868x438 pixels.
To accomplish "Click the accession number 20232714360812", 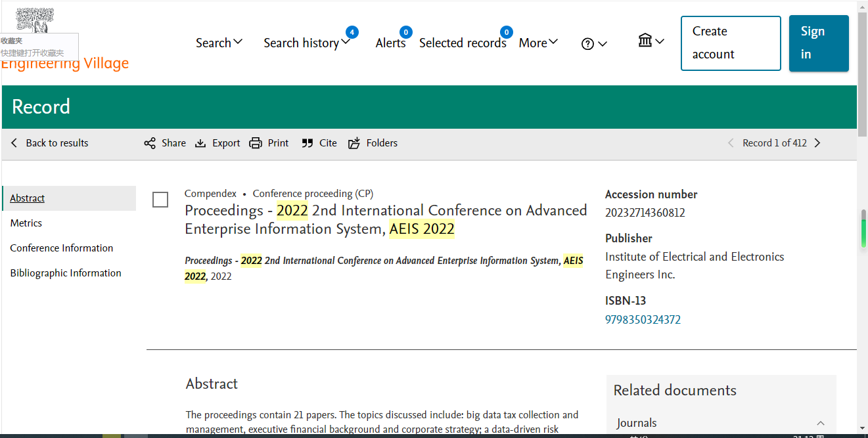I will (645, 213).
